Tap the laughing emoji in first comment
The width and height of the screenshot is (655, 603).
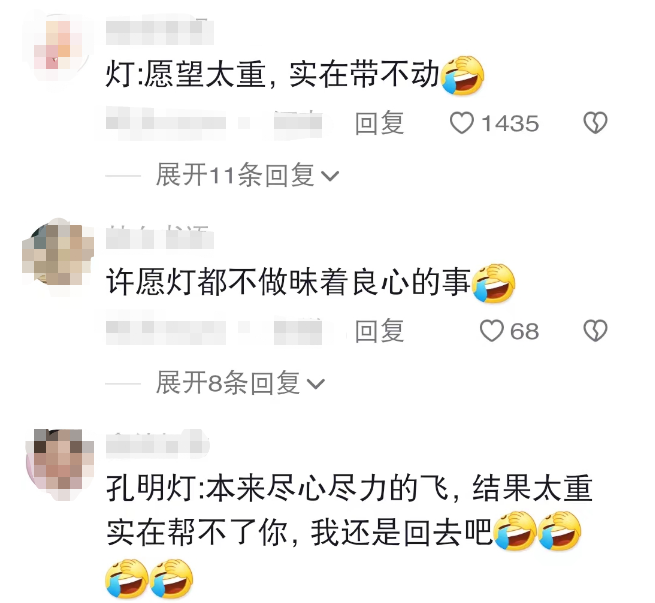tap(462, 75)
